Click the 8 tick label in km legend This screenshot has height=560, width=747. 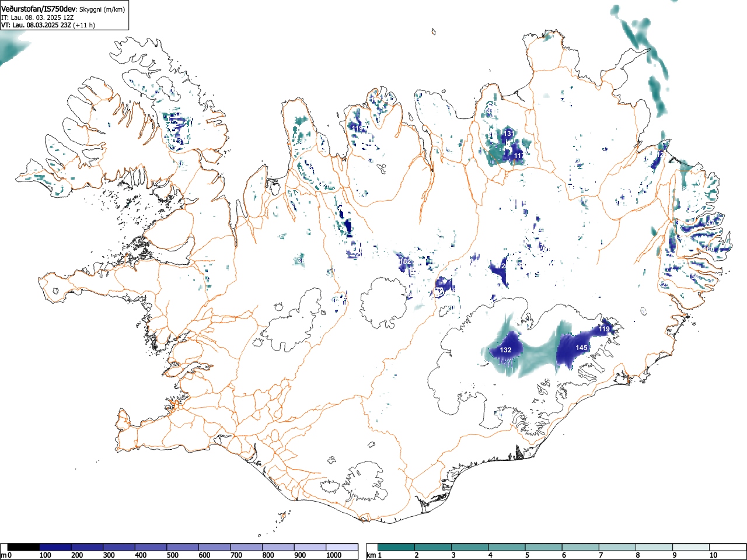637,555
